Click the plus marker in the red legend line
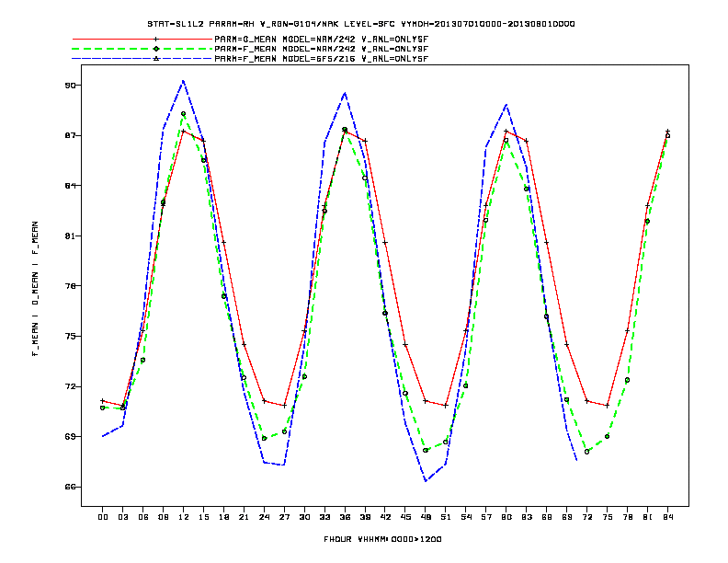Screen dimensions: 728x563 click(x=156, y=39)
